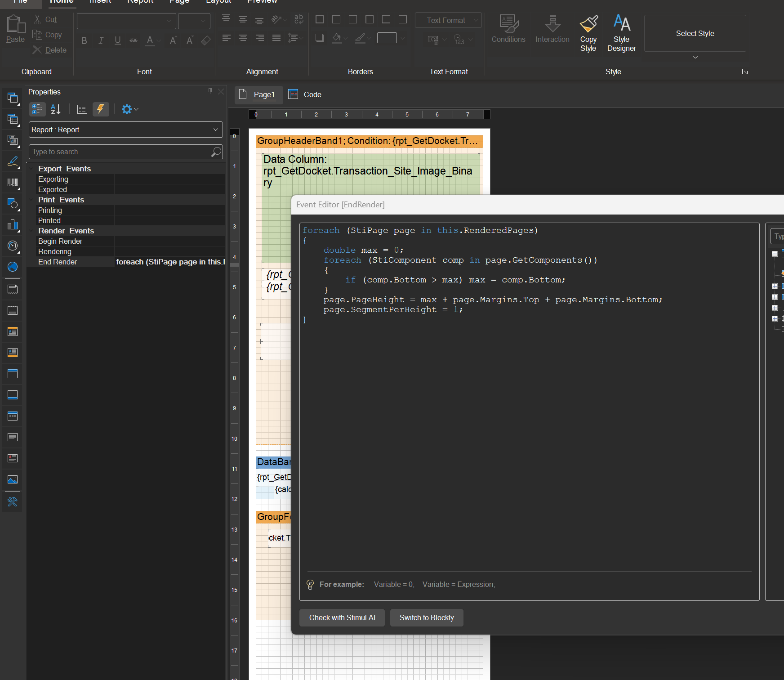
Task: Click the grow font size icon
Action: pyautogui.click(x=173, y=40)
